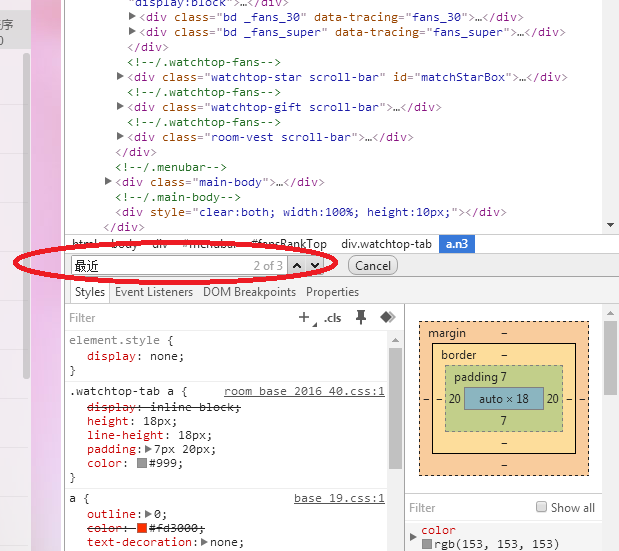Go to previous search result arrow
The width and height of the screenshot is (619, 551).
click(297, 266)
